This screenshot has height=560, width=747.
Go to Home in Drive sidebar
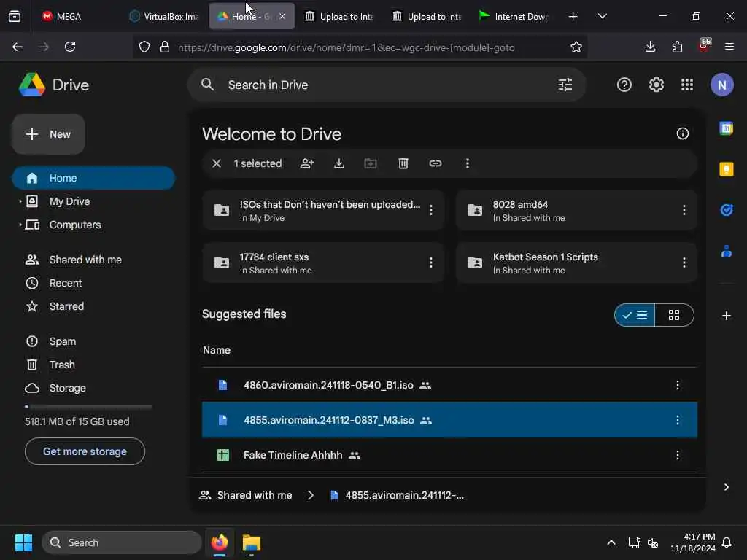(x=93, y=178)
